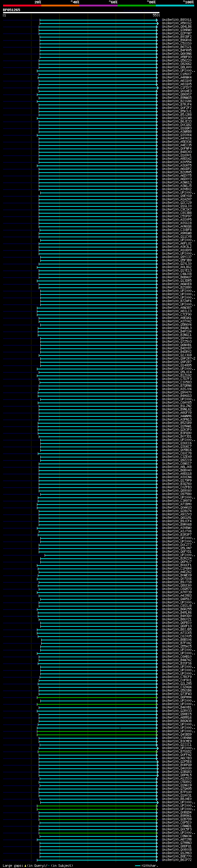The image size is (197, 868).
Task: Click hit label UniRef100_Q05BC6
Action: (176, 450)
